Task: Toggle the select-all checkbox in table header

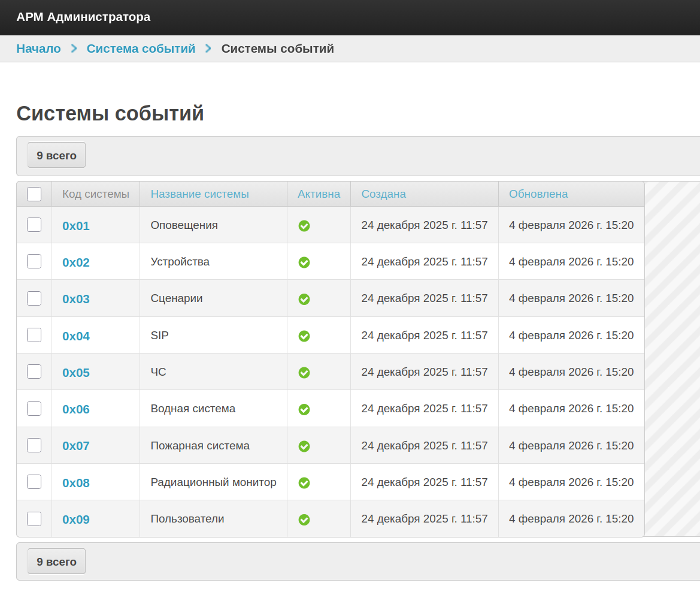Action: [34, 194]
